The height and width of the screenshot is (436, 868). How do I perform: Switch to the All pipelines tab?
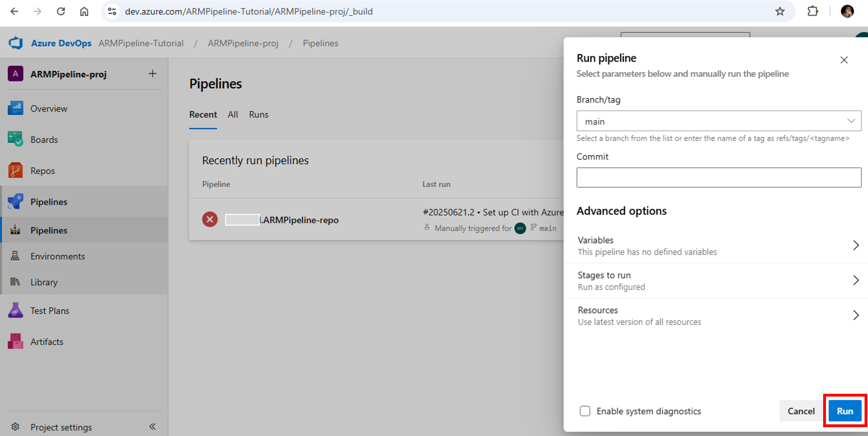233,115
